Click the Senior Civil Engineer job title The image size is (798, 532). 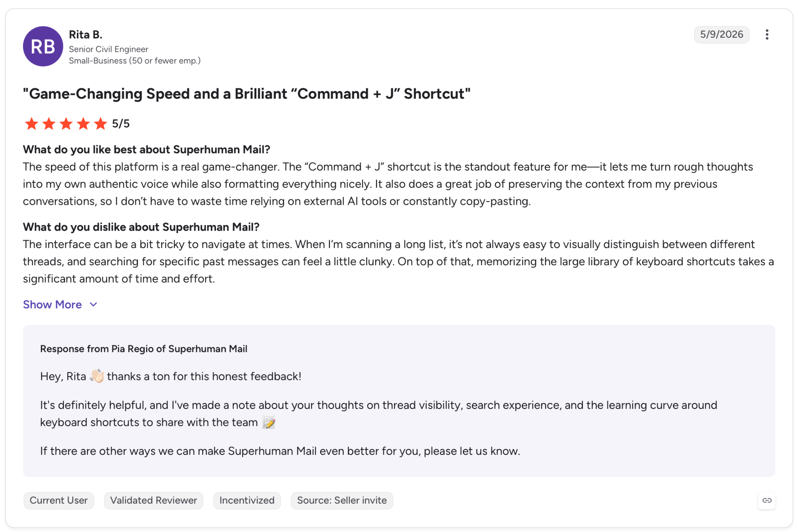pos(109,49)
